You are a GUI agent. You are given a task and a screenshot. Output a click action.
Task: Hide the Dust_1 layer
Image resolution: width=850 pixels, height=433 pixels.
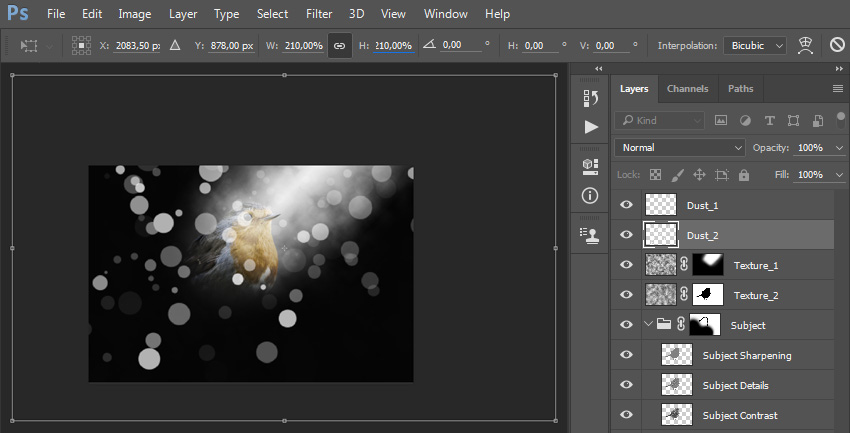[626, 205]
